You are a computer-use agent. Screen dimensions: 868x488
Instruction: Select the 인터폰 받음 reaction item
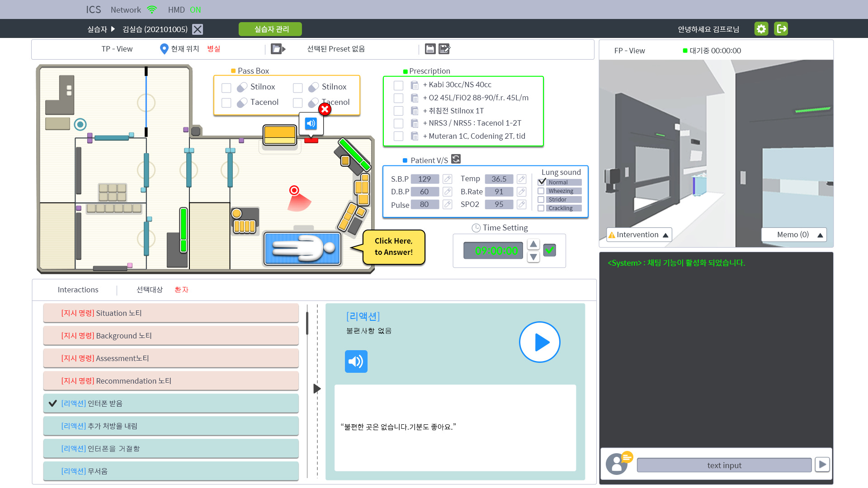click(x=171, y=404)
